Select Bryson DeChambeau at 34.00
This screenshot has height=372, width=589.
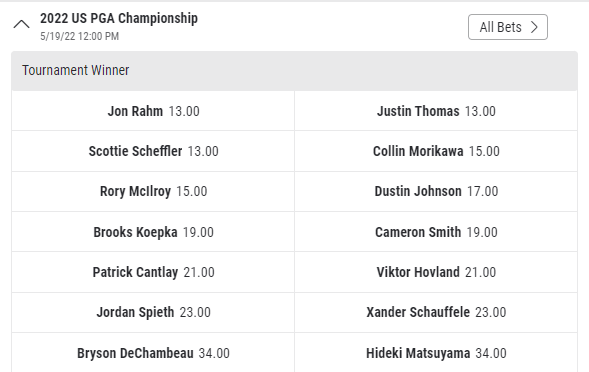click(x=153, y=353)
